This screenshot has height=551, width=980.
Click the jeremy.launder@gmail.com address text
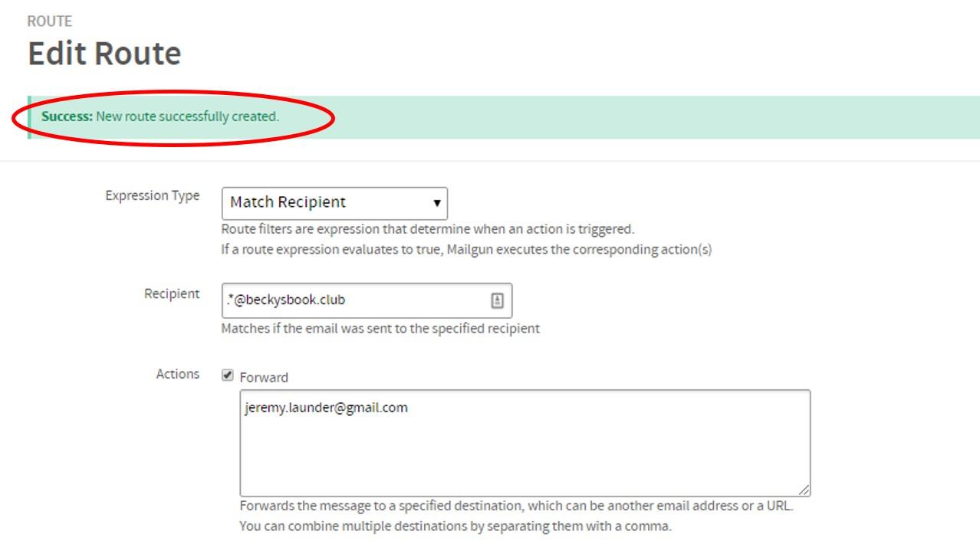coord(326,408)
